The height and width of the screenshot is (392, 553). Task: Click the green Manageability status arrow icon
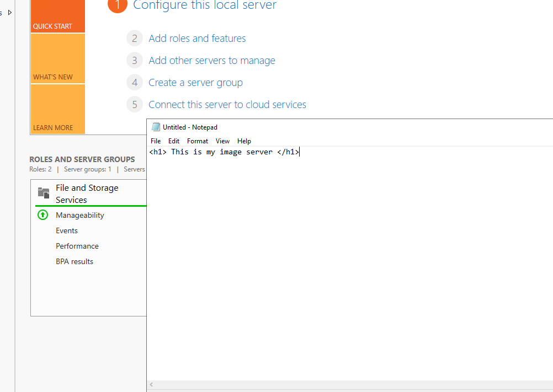(x=42, y=215)
